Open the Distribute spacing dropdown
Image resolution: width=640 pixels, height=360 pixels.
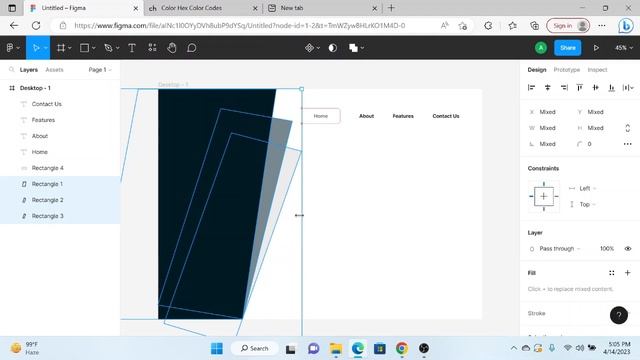[x=628, y=87]
